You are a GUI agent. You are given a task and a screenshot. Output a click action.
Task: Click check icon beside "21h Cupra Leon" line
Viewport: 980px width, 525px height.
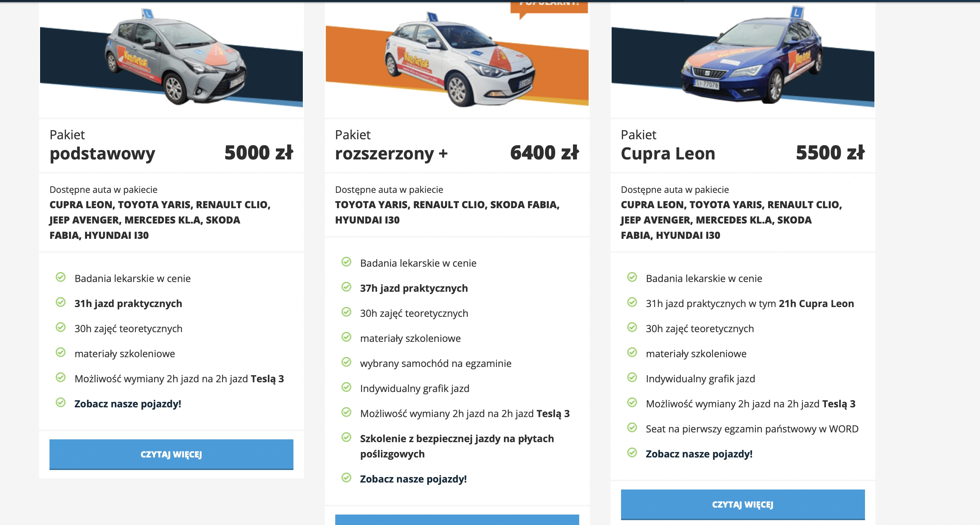pyautogui.click(x=632, y=302)
